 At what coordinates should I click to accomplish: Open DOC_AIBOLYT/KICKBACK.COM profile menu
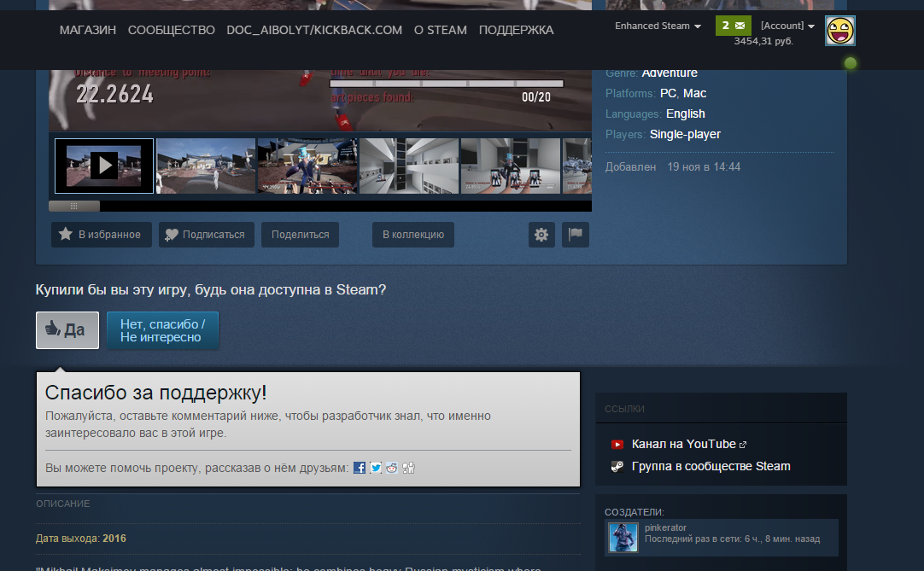tap(314, 30)
